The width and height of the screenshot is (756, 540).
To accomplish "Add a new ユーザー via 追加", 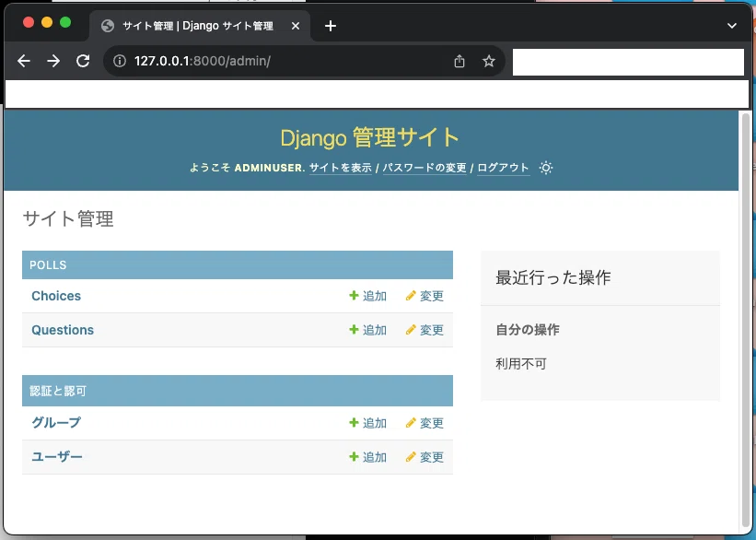I will [x=368, y=457].
